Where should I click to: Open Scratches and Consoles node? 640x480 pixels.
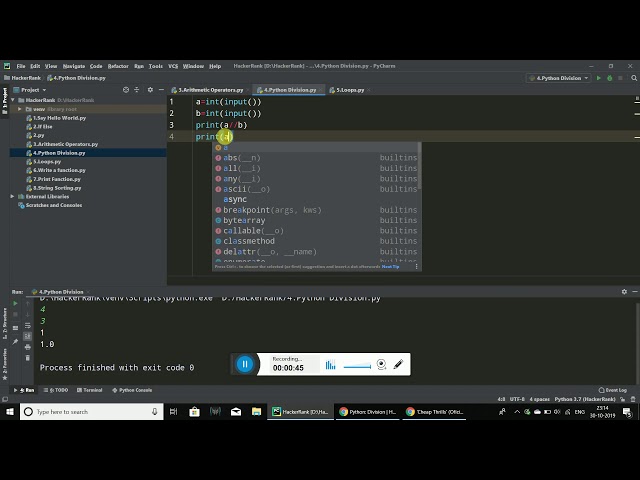pyautogui.click(x=53, y=205)
